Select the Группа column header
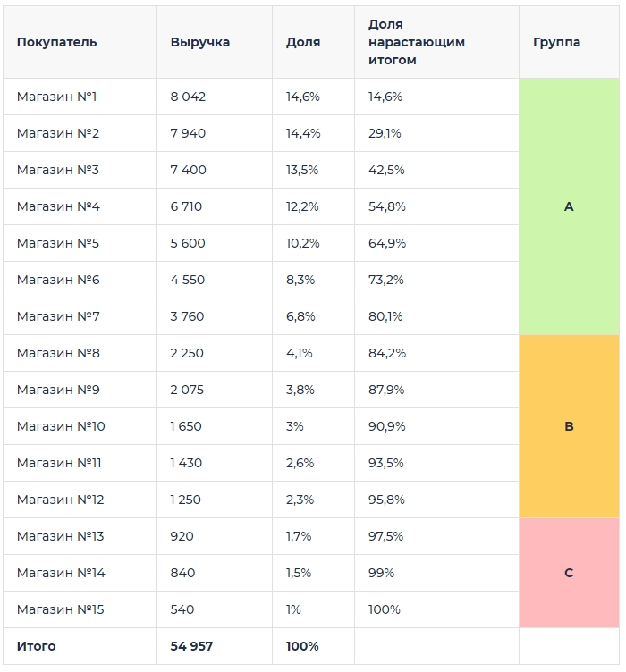 (556, 42)
